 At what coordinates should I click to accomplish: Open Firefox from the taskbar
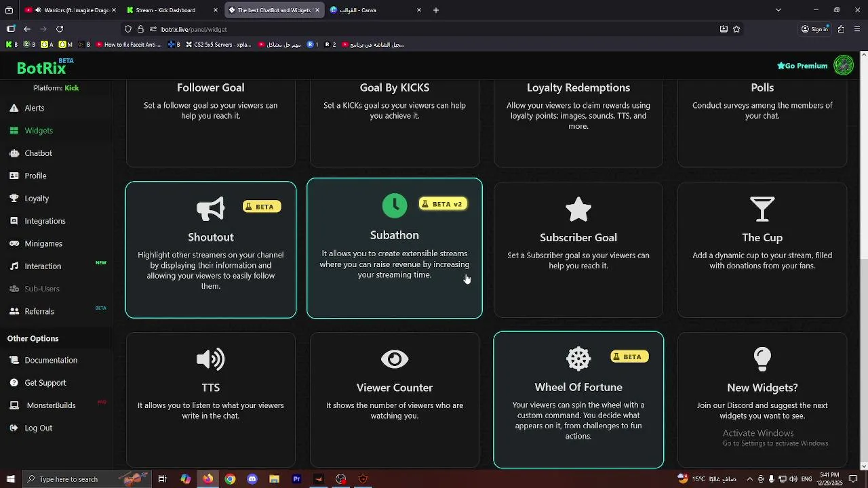point(208,479)
